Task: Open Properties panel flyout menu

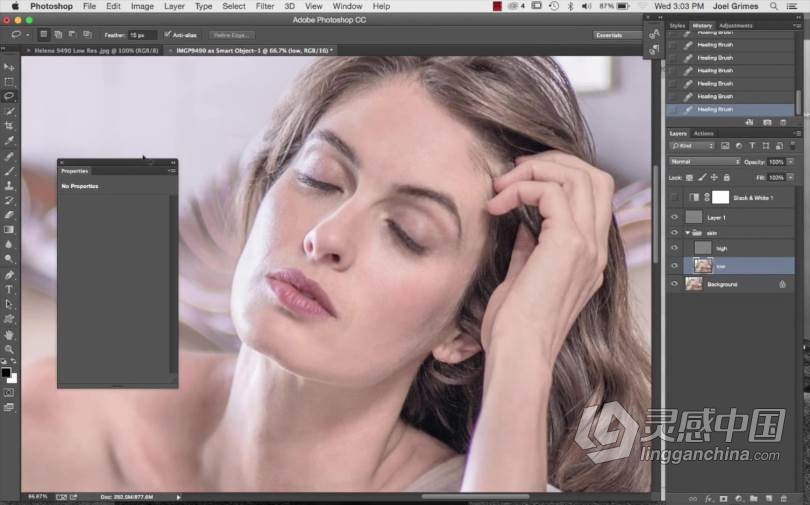Action: point(172,171)
